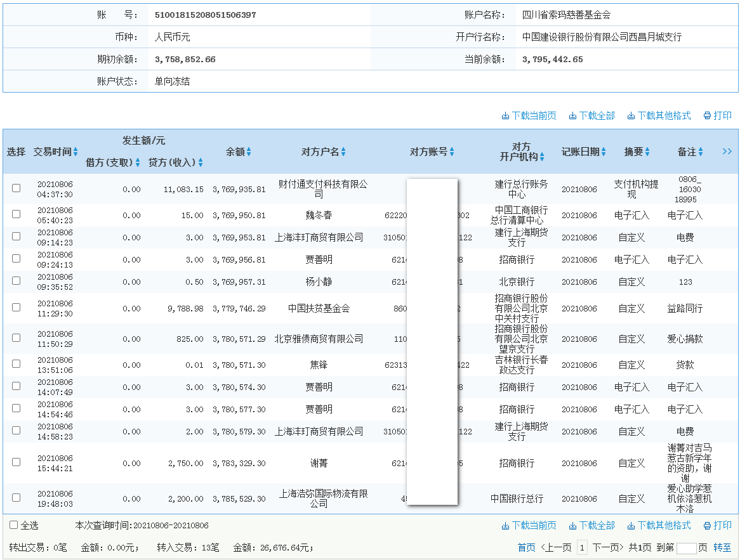Sort table by 对方户名 column
This screenshot has height=560, width=740.
(x=343, y=152)
